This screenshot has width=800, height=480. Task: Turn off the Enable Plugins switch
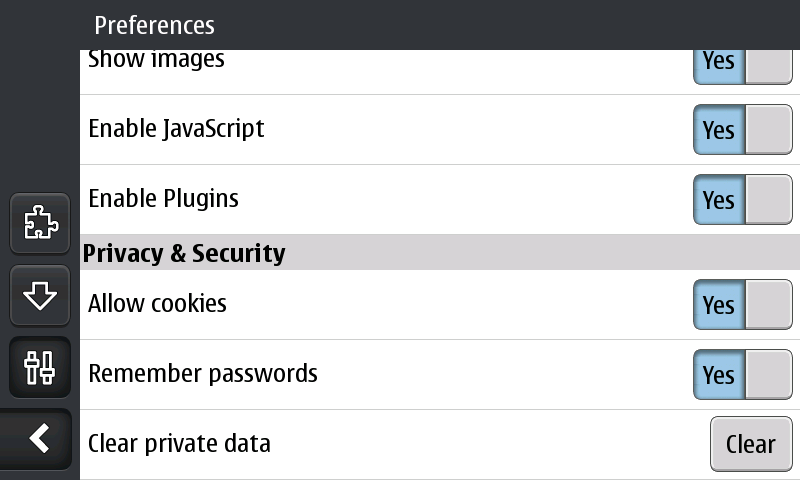(x=742, y=200)
